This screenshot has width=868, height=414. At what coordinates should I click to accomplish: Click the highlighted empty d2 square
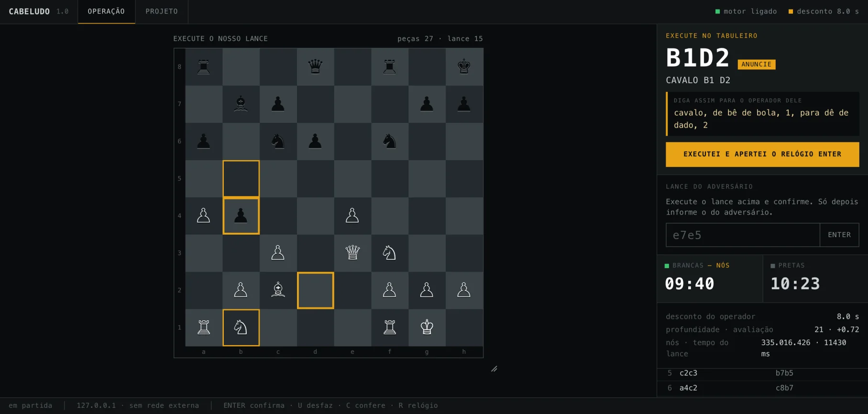pos(315,290)
